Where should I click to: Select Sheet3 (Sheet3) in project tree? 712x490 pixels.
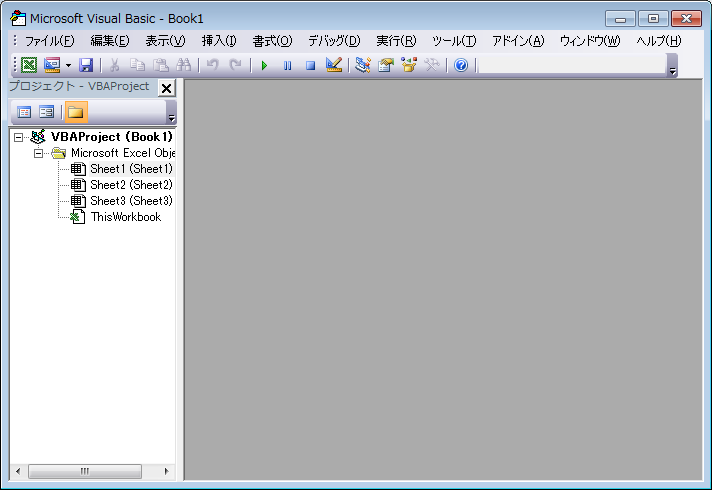[x=131, y=201]
